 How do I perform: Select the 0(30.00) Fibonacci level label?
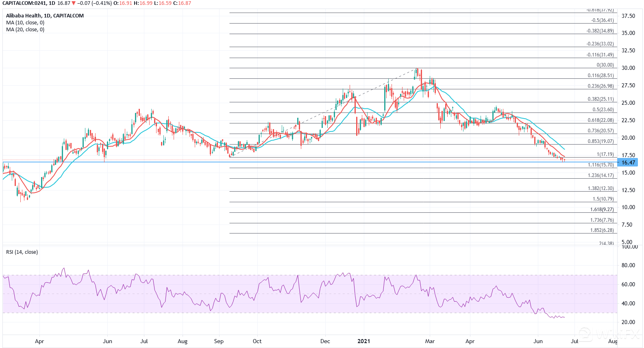[605, 65]
